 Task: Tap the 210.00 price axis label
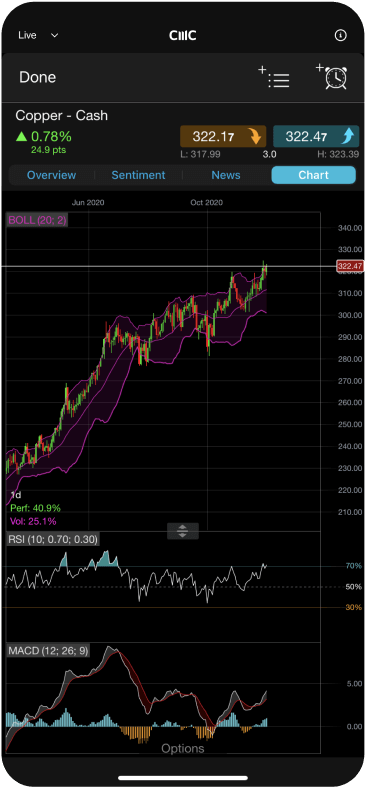tap(349, 512)
